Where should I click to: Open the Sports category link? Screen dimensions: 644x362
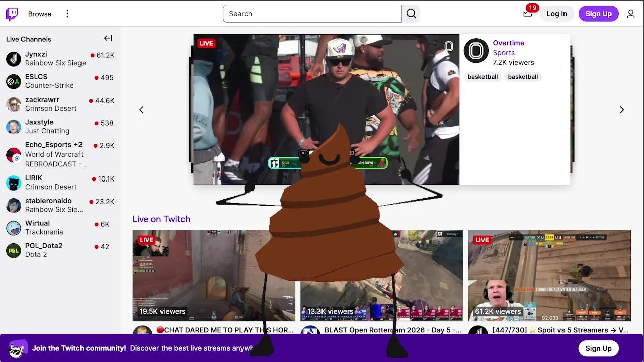[504, 53]
